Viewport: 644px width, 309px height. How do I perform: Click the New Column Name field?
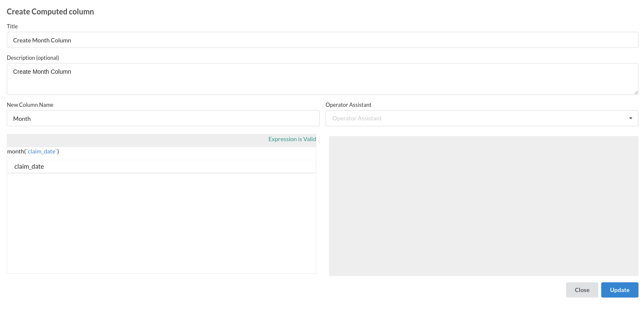(163, 118)
